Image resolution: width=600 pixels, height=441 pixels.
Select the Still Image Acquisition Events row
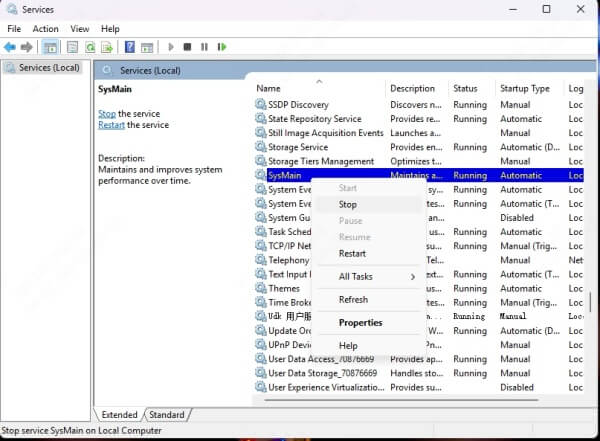pos(419,133)
